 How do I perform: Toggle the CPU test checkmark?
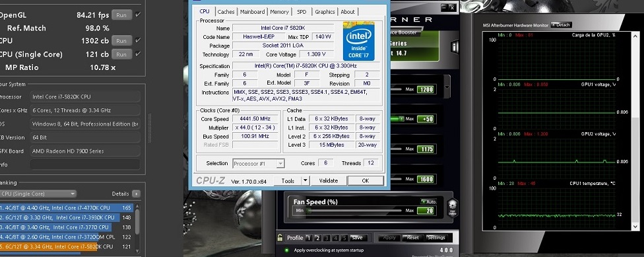pyautogui.click(x=138, y=40)
